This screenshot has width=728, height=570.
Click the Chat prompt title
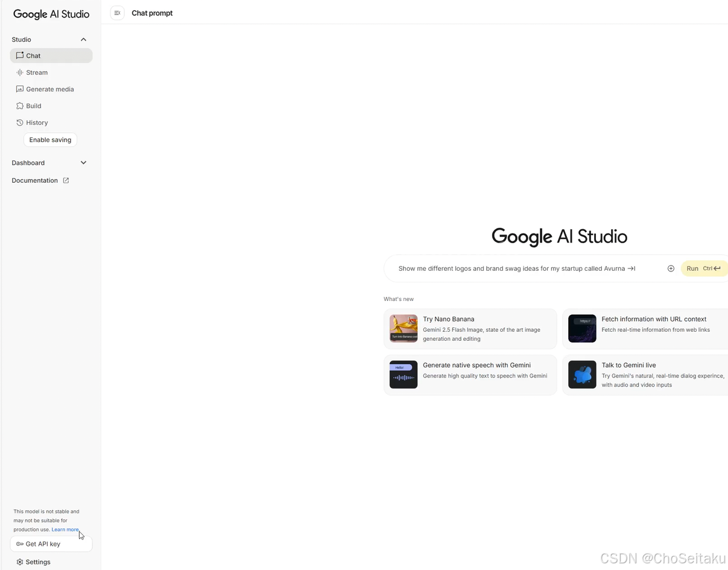coord(152,13)
